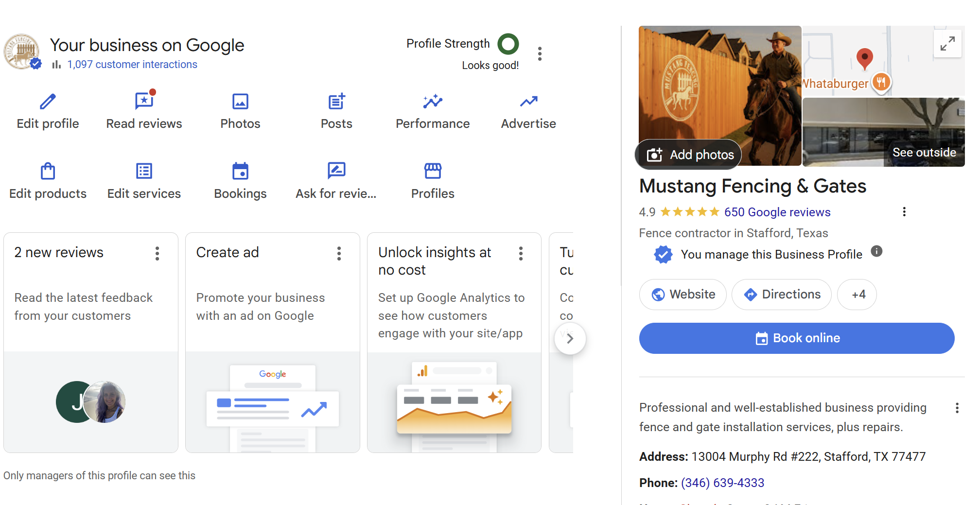Image resolution: width=980 pixels, height=505 pixels.
Task: Expand more actions with +4 button
Action: (857, 295)
